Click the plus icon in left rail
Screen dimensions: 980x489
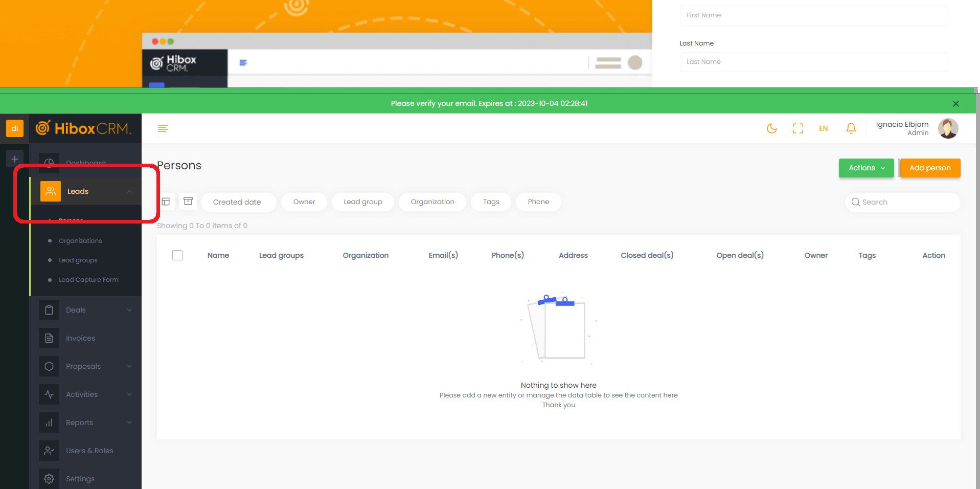[x=15, y=159]
